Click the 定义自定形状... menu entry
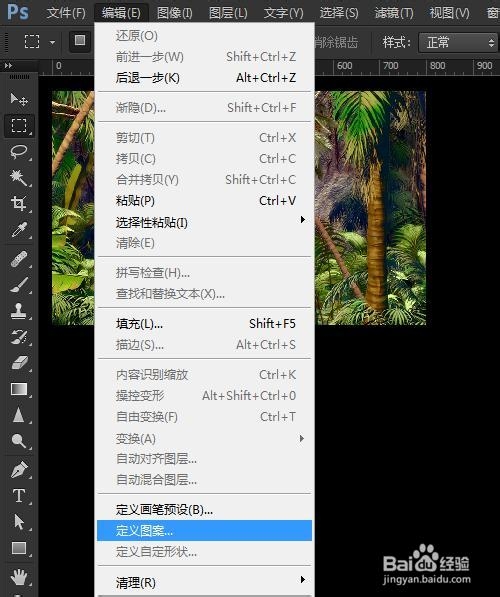Viewport: 500px width, 597px height. 204,551
